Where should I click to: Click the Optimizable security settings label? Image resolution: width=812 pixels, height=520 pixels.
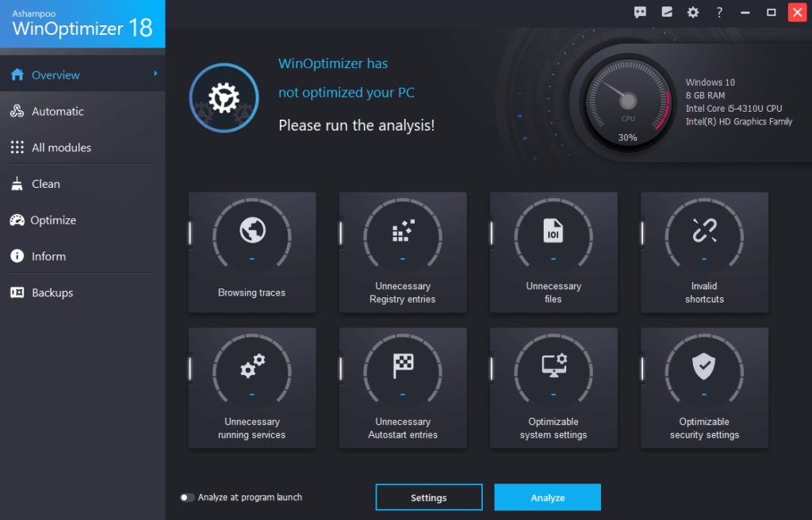point(704,428)
